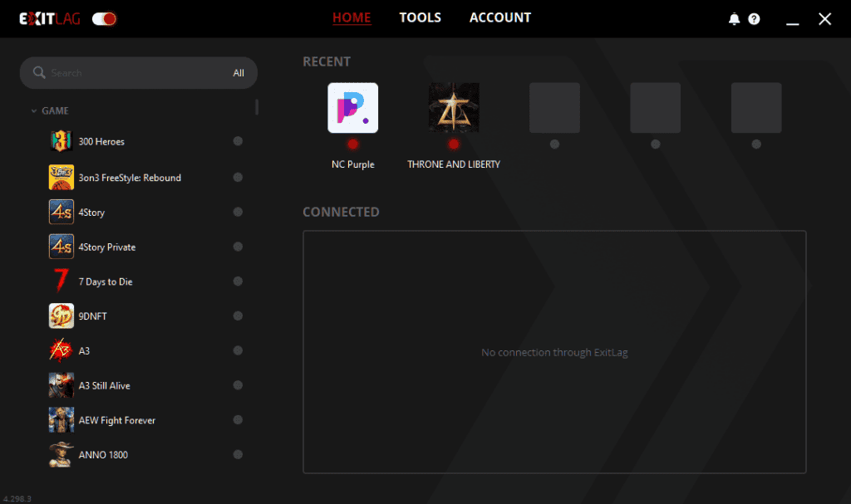Select the ANNO 1800 game icon
This screenshot has height=504, width=851.
click(61, 455)
